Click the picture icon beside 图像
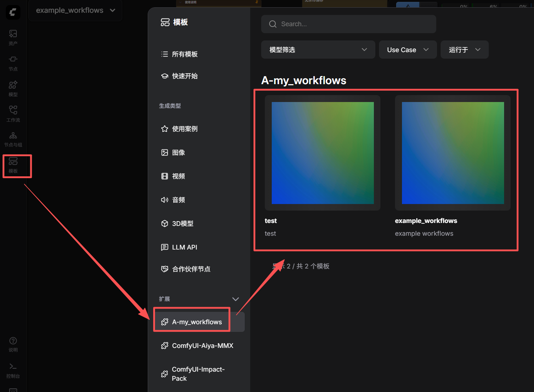Viewport: 534px width, 392px height. click(165, 153)
